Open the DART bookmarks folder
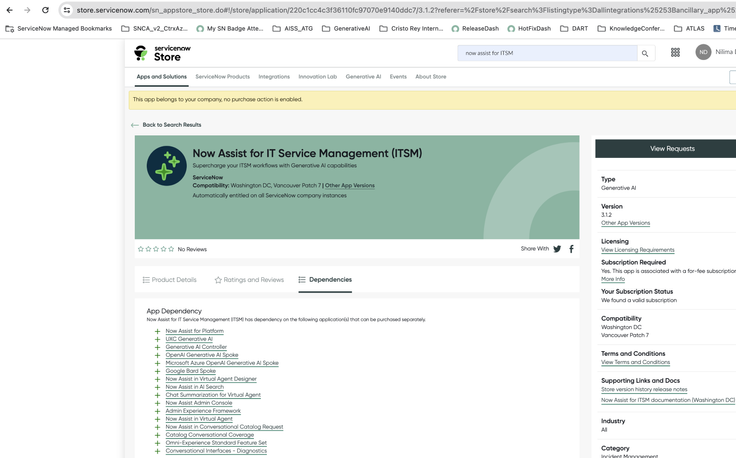Screen dimensions: 736x458 coord(574,29)
